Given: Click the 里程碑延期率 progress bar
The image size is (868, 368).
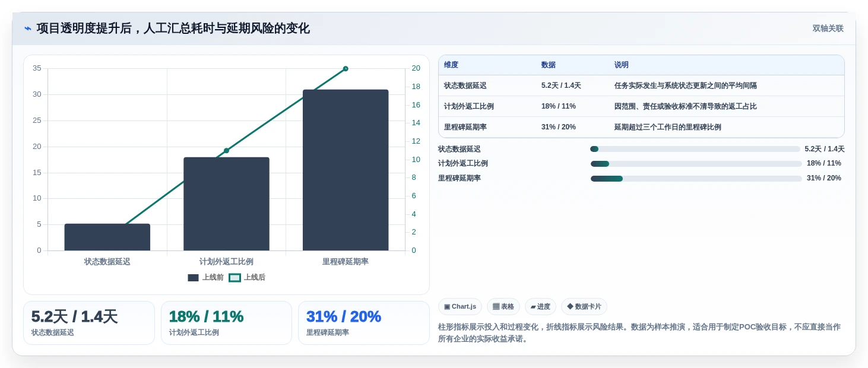Looking at the screenshot, I should [x=696, y=179].
